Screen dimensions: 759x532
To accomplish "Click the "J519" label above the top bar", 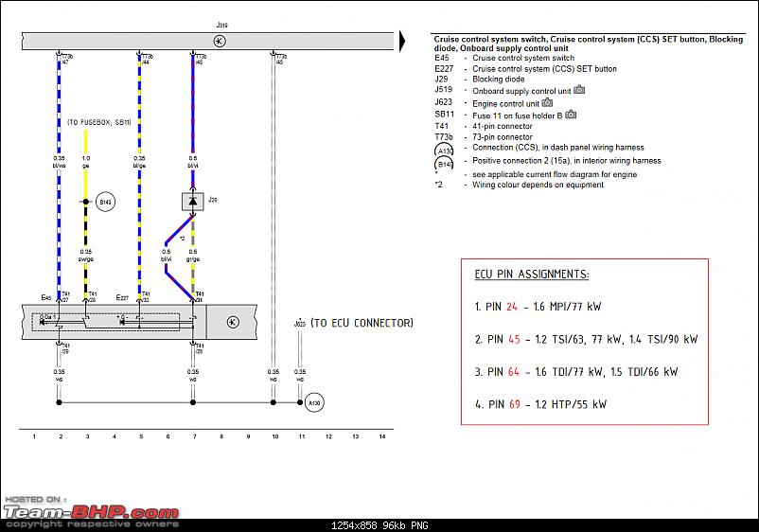I will tap(221, 25).
